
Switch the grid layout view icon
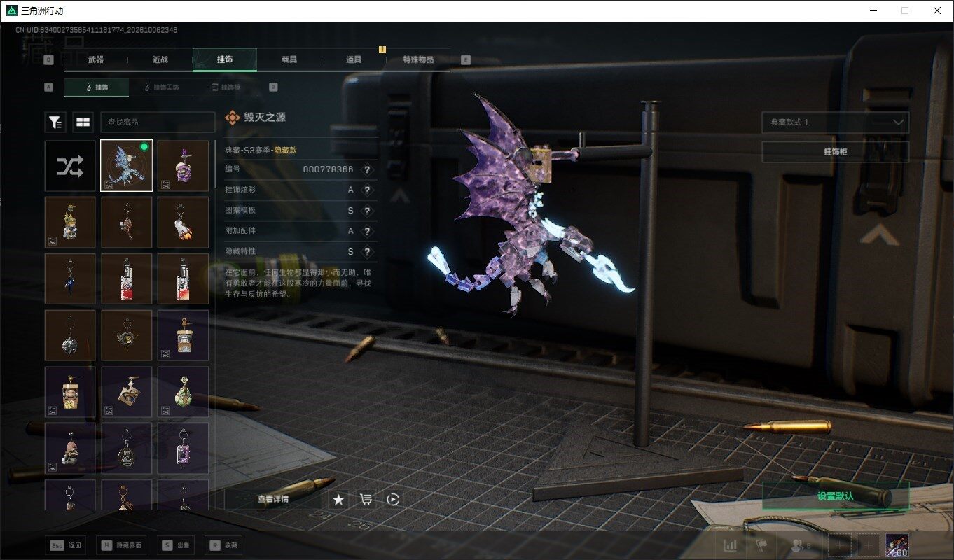pos(83,122)
